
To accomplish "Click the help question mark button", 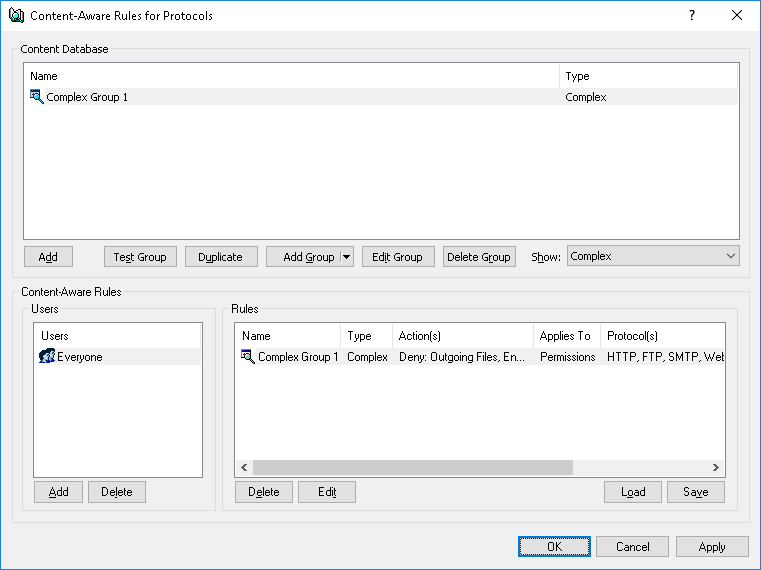I will tap(691, 16).
